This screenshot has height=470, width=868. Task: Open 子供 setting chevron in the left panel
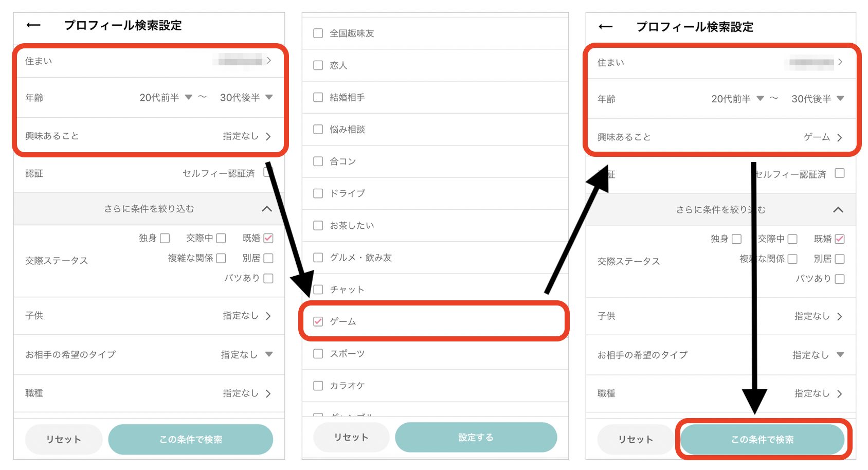click(268, 316)
